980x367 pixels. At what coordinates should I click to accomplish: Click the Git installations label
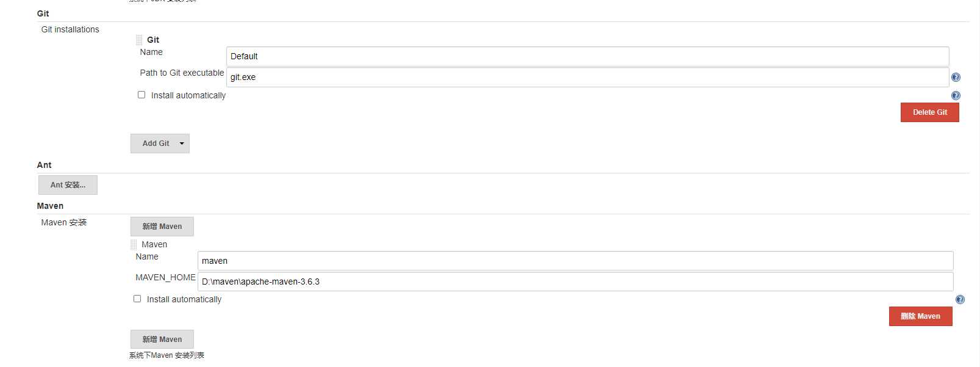[x=70, y=29]
